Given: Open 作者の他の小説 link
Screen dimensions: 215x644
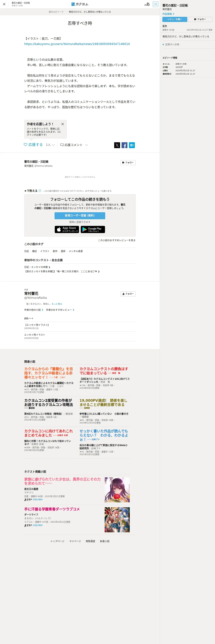Looking at the screenshot, I should click(x=34, y=310).
